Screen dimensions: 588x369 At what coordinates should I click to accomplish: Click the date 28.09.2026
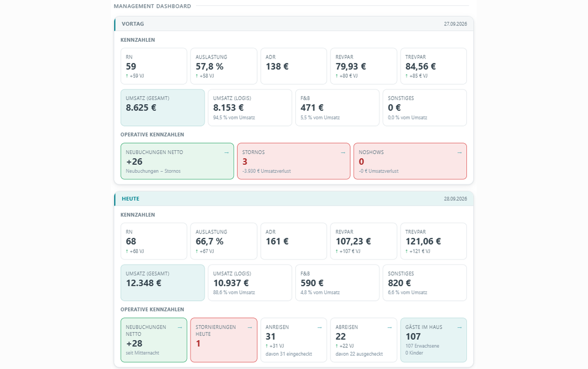(x=455, y=198)
